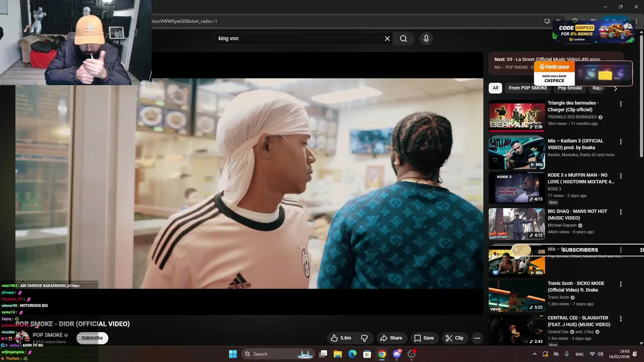Open OBS Studio taskbar icon
Screen dimensions: 644x362
(x=412, y=354)
